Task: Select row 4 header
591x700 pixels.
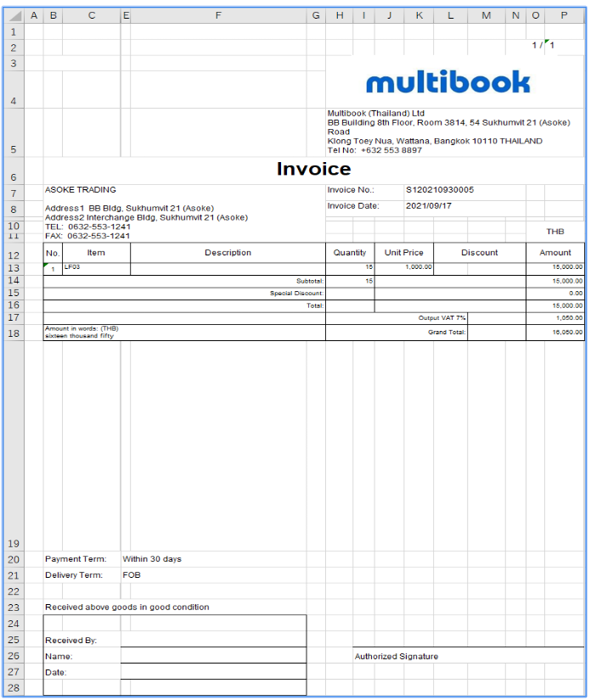Action: coord(14,90)
